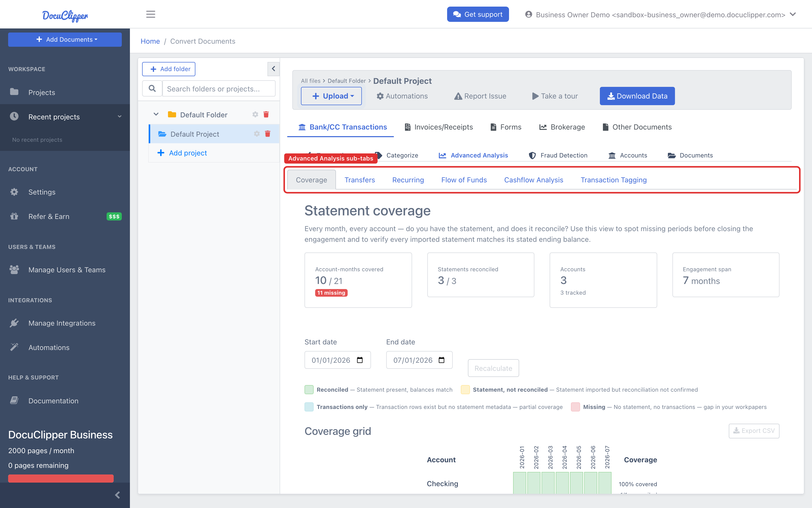Select the Recurring analysis tab
Viewport: 812px width, 508px height.
(408, 180)
